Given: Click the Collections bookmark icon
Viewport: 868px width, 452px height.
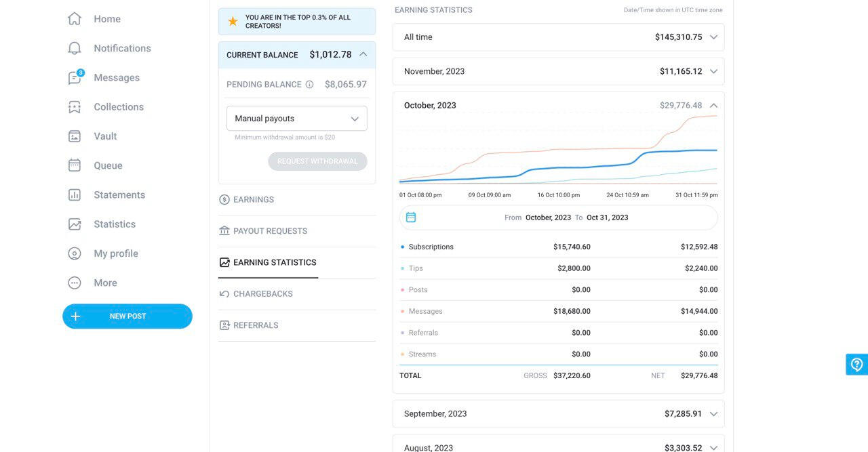Looking at the screenshot, I should point(75,107).
